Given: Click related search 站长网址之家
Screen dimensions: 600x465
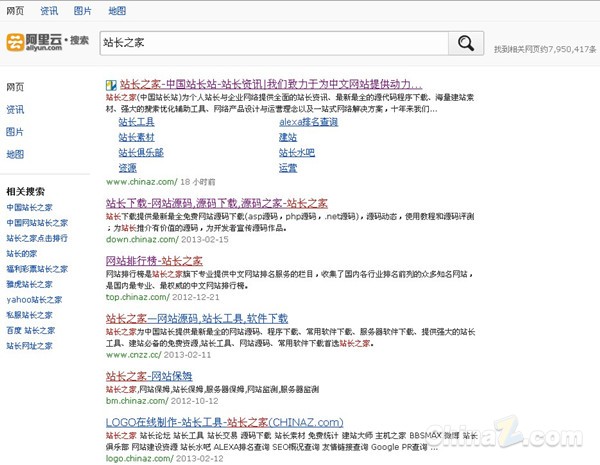Looking at the screenshot, I should point(29,346).
